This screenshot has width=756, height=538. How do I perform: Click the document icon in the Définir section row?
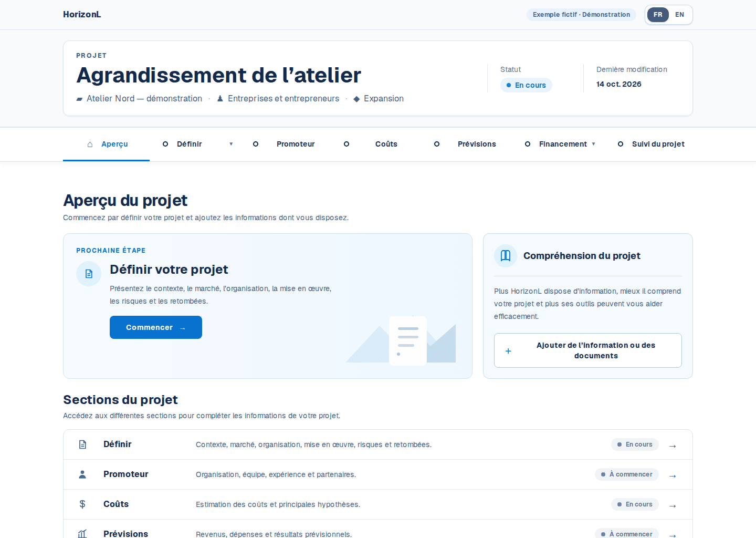coord(82,444)
